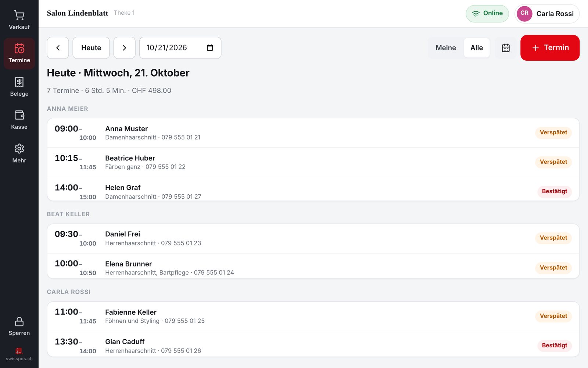The height and width of the screenshot is (368, 588).
Task: Click the Theke 1 label
Action: pyautogui.click(x=124, y=13)
